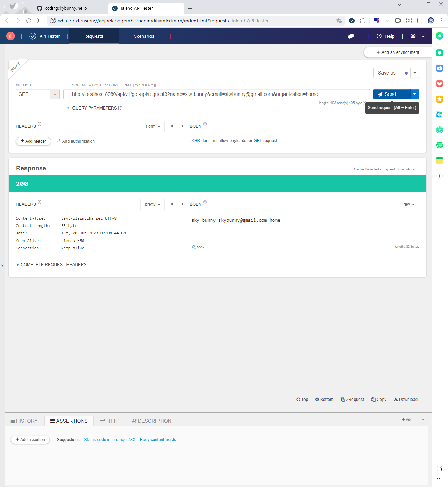Open the DESCRIPTION tab
The width and height of the screenshot is (448, 487).
[x=152, y=421]
